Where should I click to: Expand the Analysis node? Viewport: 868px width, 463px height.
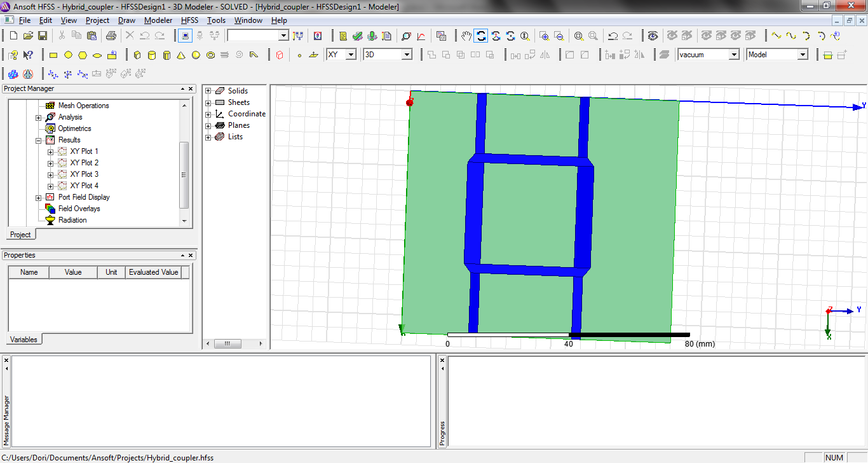pyautogui.click(x=39, y=117)
